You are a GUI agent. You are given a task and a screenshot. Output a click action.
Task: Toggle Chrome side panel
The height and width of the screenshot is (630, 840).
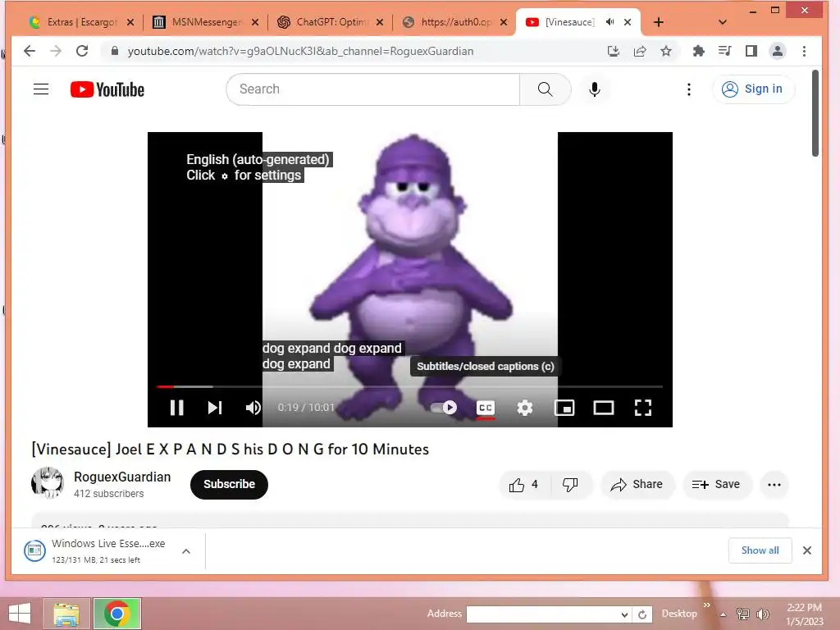tap(751, 51)
